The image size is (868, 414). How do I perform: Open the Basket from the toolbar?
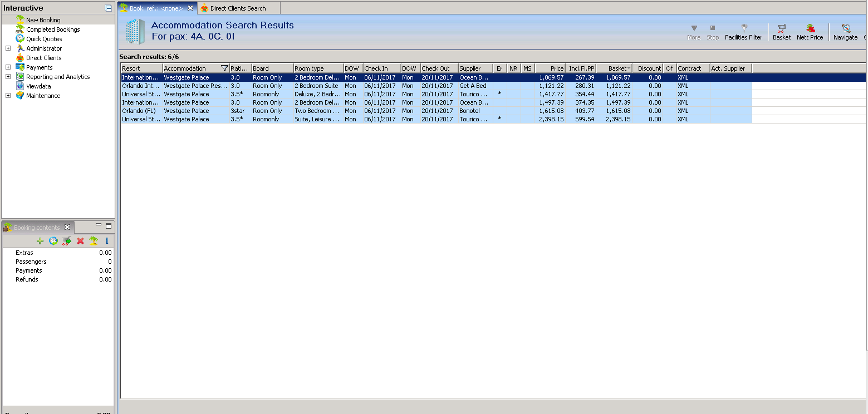[782, 32]
